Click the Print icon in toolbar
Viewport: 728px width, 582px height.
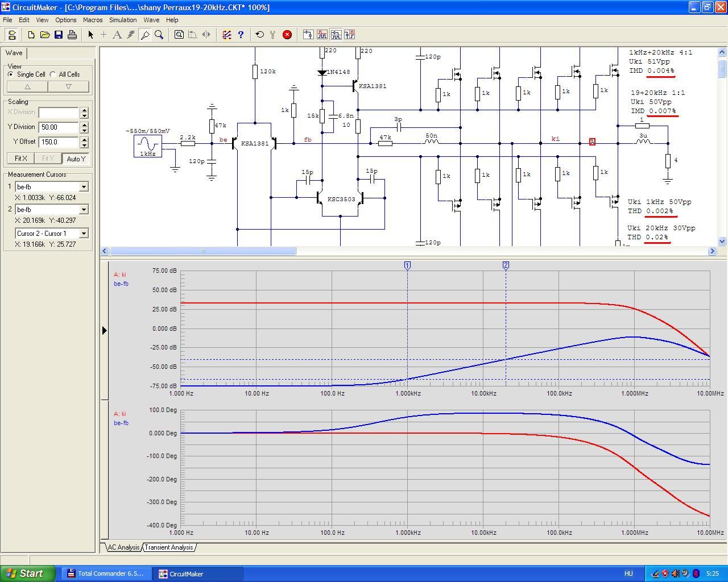(x=72, y=35)
